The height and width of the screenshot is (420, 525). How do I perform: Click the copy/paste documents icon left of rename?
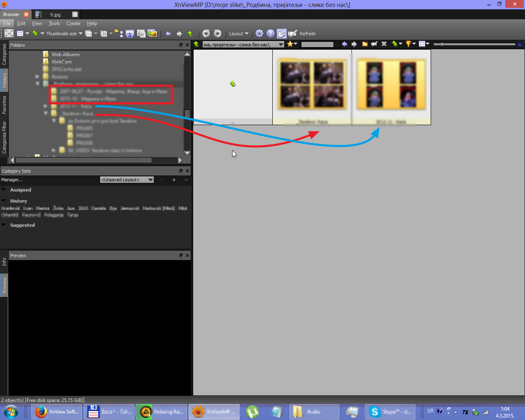pyautogui.click(x=281, y=34)
